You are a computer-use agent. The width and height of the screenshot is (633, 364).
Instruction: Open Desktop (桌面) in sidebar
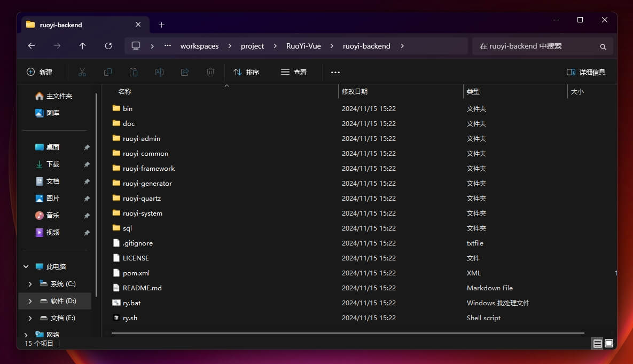tap(47, 147)
